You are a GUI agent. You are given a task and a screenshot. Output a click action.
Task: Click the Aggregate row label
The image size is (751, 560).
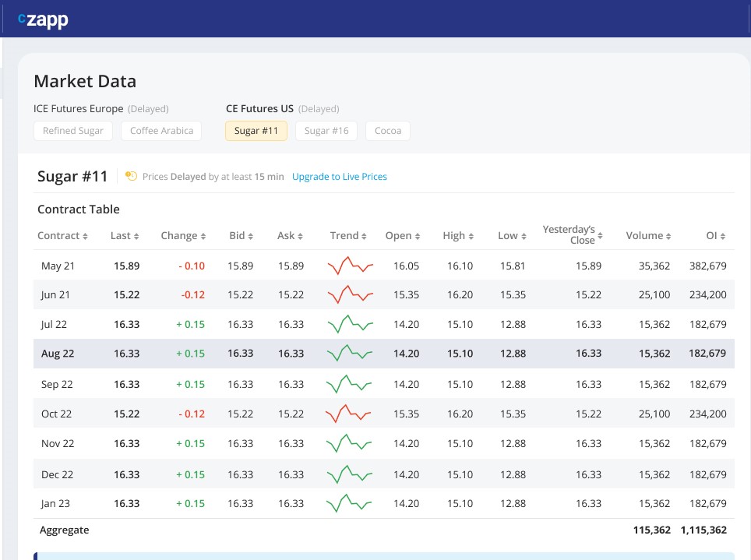click(x=64, y=530)
